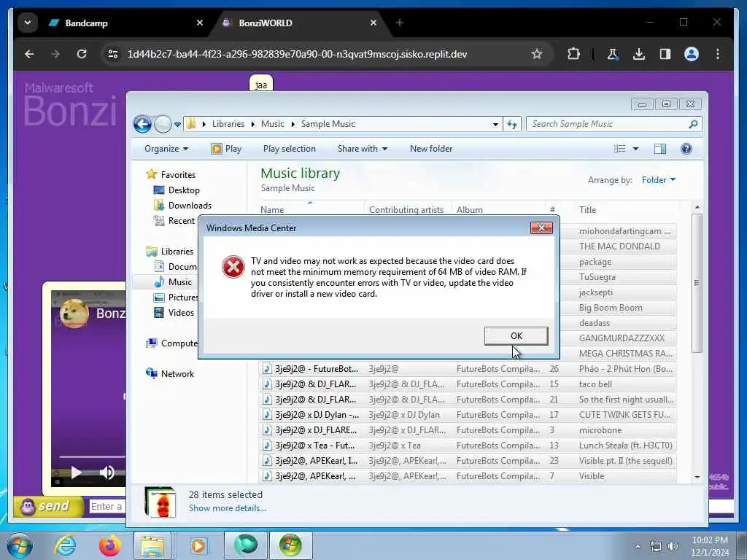
Task: Click title 'Big Boom Boom'
Action: click(x=611, y=308)
